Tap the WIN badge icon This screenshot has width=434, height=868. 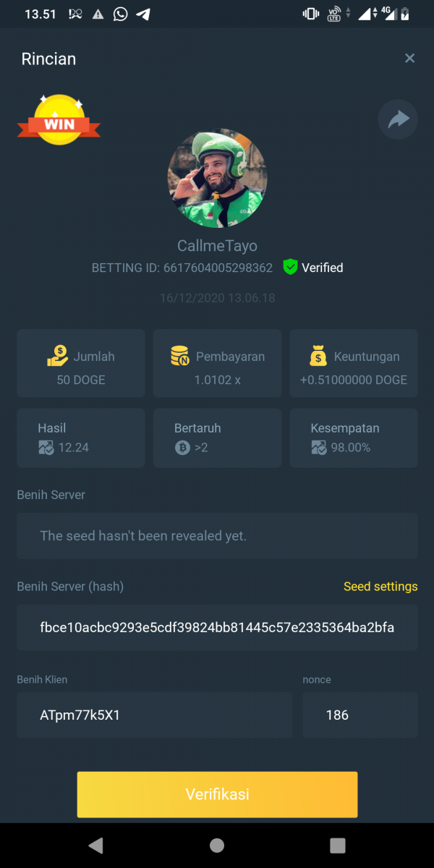click(x=59, y=121)
